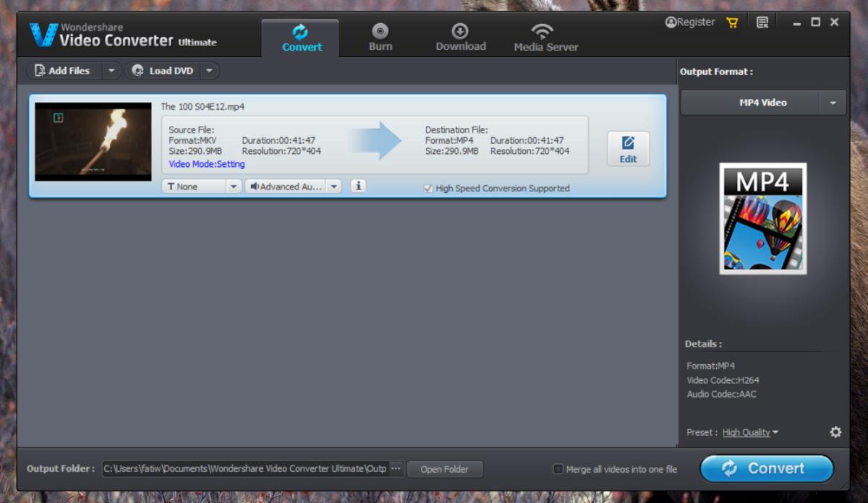868x503 pixels.
Task: Click the source Format:MKV text
Action: pos(192,140)
